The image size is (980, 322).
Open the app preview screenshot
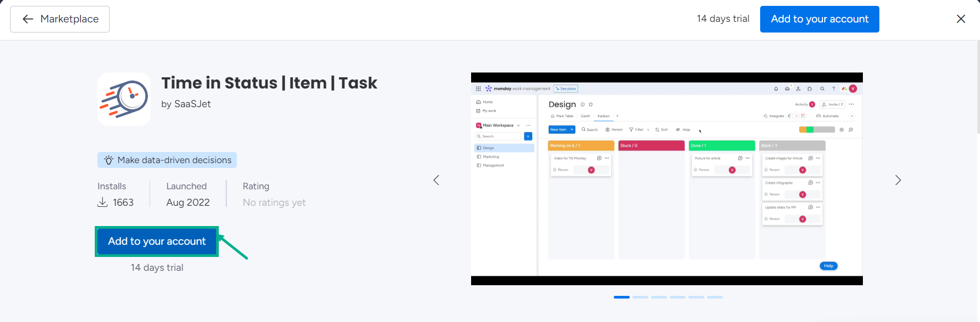tap(666, 179)
